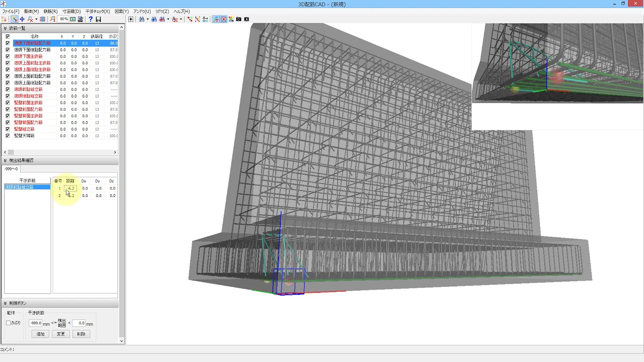
Task: Click the blue binoculars search icon
Action: pyautogui.click(x=141, y=19)
